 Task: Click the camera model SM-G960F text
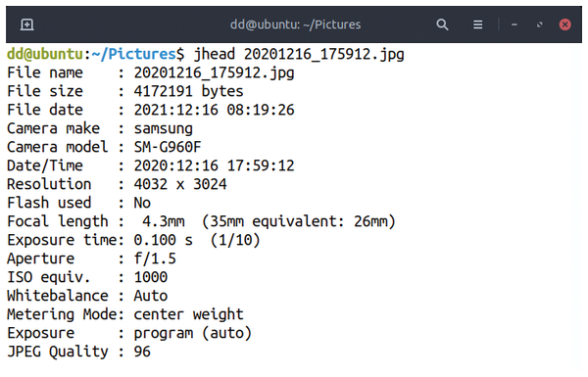pos(168,147)
